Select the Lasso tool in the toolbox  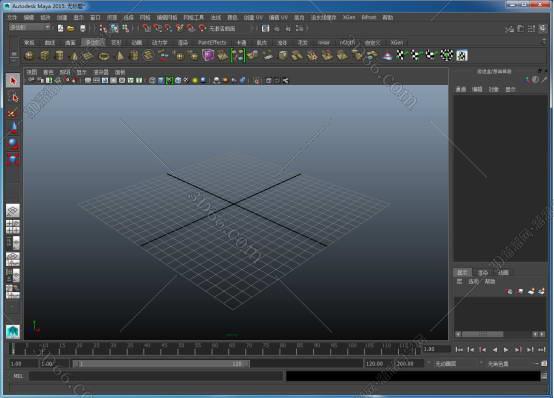(13, 98)
